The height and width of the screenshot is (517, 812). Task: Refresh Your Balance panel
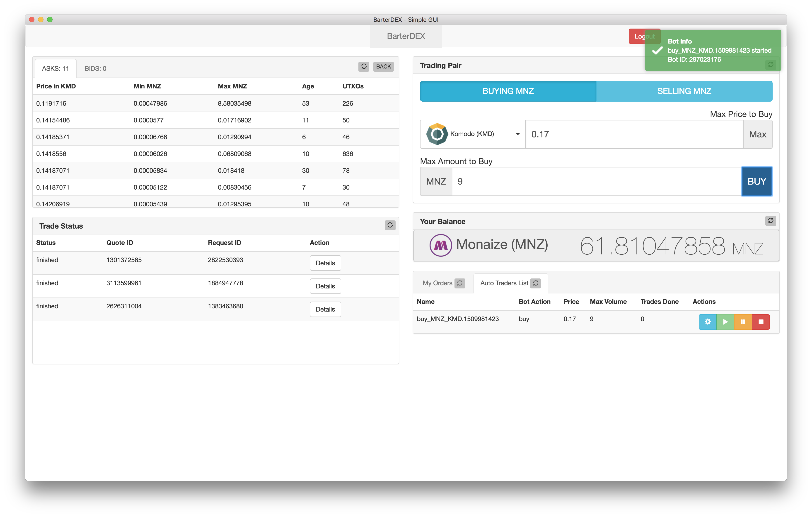pyautogui.click(x=771, y=221)
